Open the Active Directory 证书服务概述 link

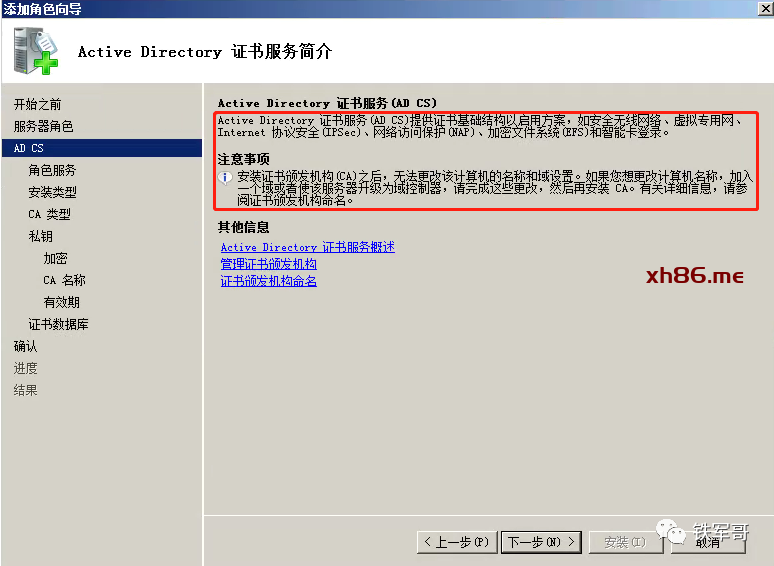tap(308, 247)
